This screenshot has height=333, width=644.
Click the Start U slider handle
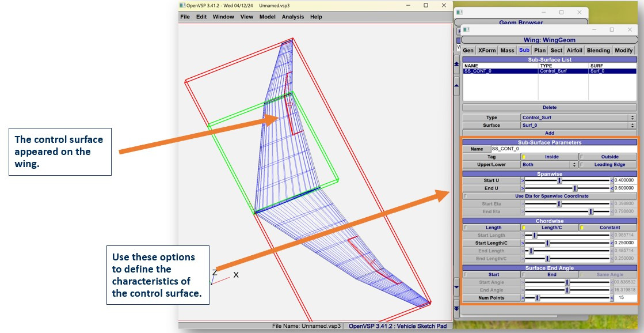[x=559, y=180]
